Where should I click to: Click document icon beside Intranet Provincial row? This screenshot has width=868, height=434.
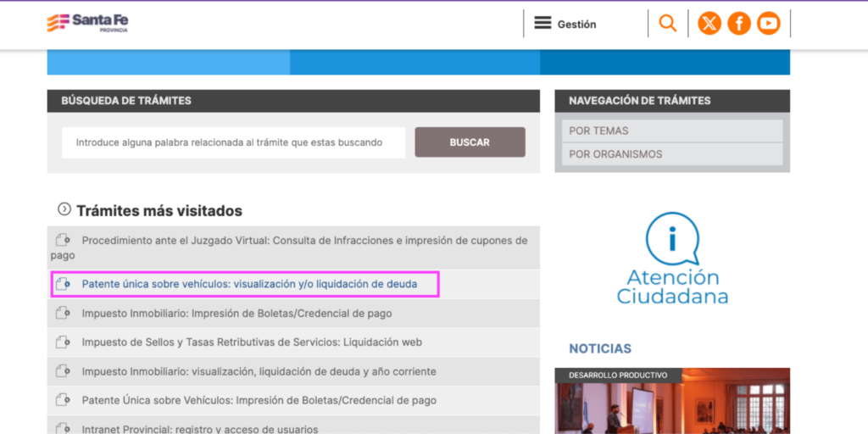63,428
